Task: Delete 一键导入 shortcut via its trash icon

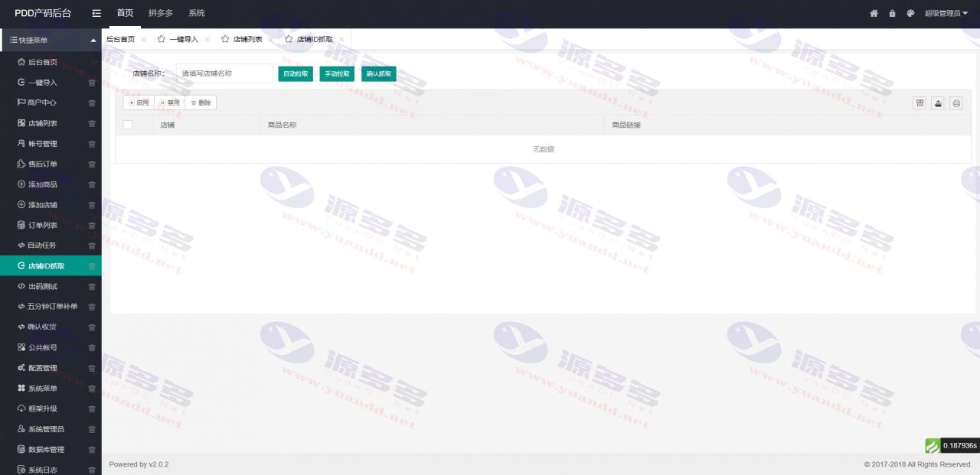Action: pos(92,83)
